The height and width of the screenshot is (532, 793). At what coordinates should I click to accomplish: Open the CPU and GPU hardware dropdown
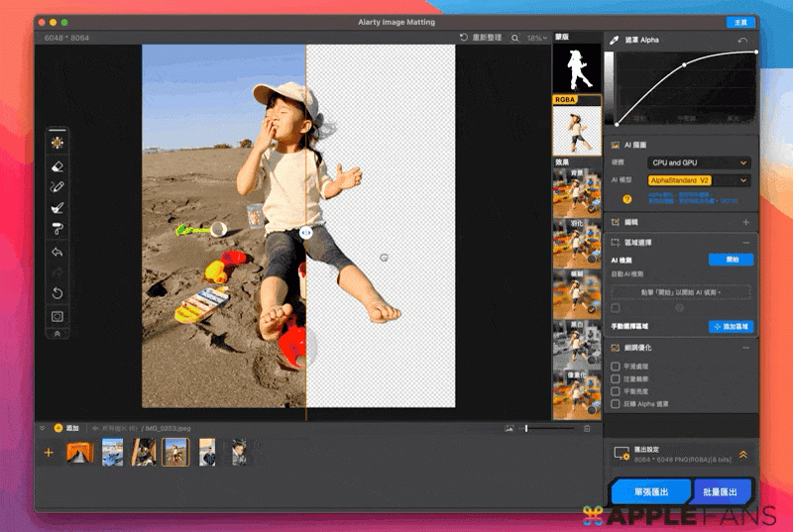699,162
